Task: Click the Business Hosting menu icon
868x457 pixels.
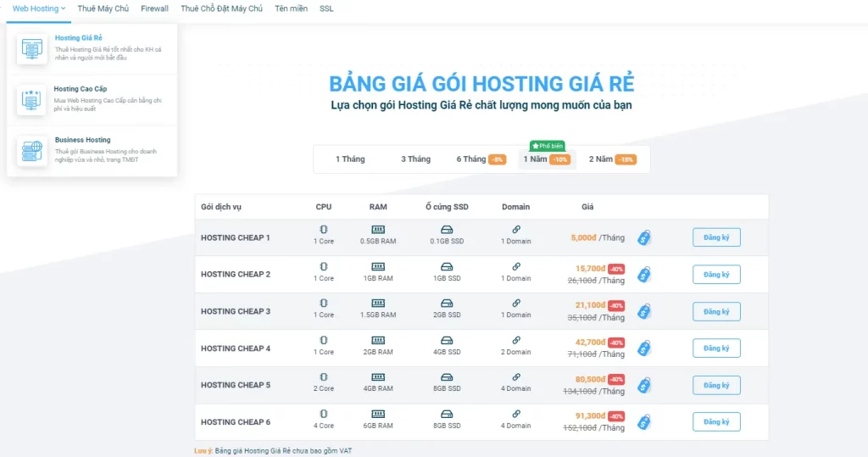Action: pyautogui.click(x=31, y=151)
